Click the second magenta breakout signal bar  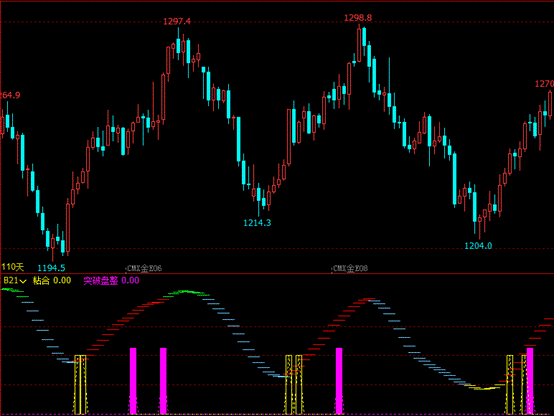click(163, 381)
